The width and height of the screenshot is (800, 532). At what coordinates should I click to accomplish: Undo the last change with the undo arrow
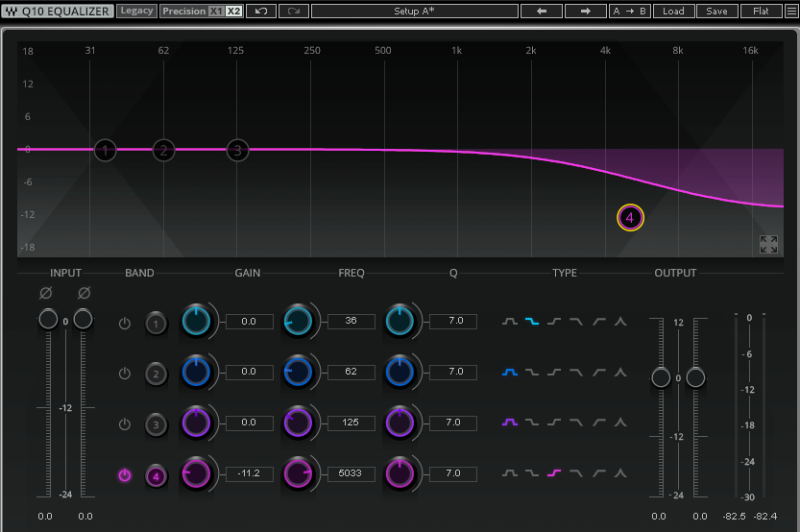click(261, 11)
